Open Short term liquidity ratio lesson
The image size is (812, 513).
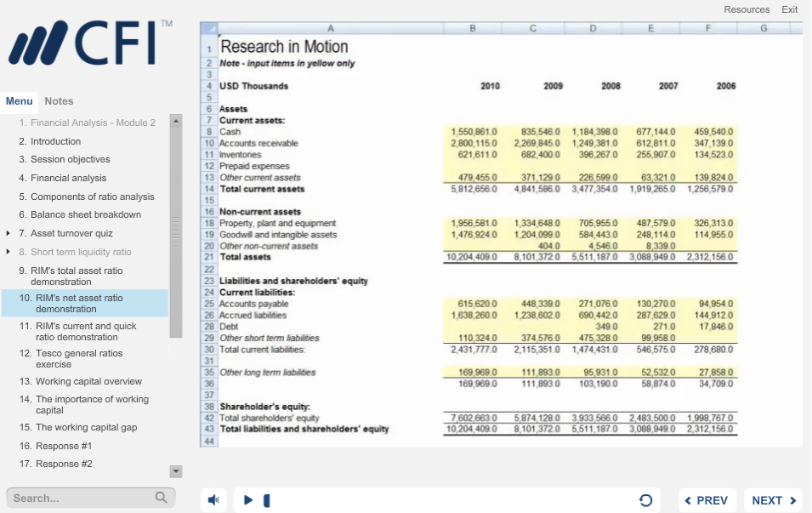point(75,252)
